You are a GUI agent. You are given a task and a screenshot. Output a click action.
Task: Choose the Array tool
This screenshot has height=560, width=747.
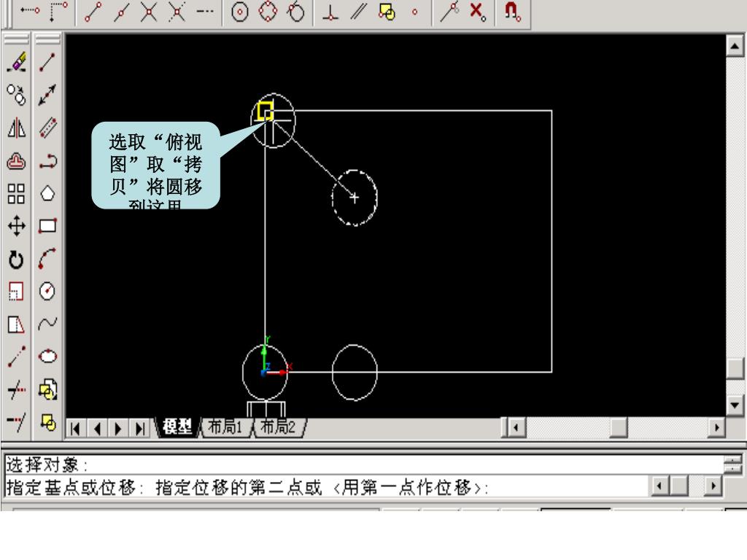[x=17, y=194]
